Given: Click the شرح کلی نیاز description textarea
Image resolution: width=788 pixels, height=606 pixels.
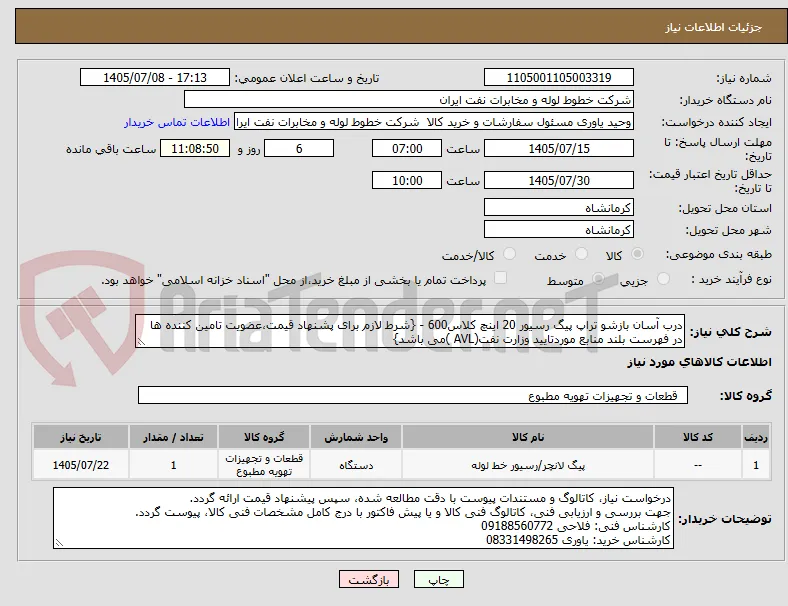Looking at the screenshot, I should click(x=410, y=332).
